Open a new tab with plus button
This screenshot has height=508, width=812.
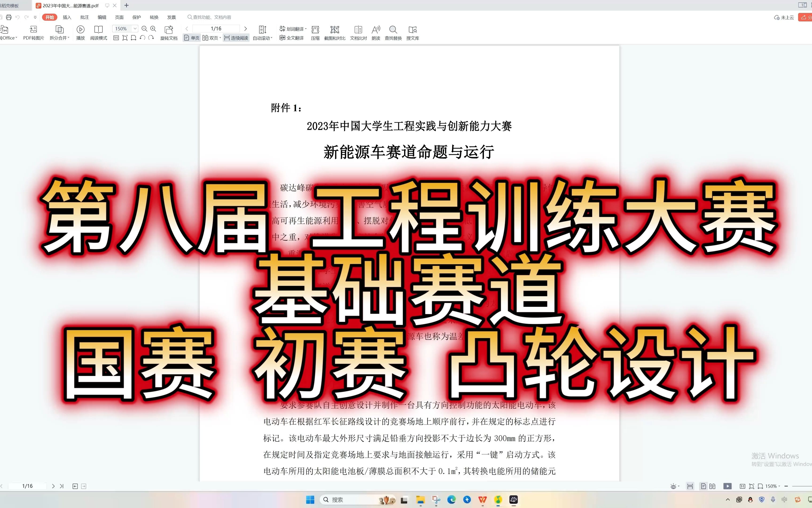[126, 5]
